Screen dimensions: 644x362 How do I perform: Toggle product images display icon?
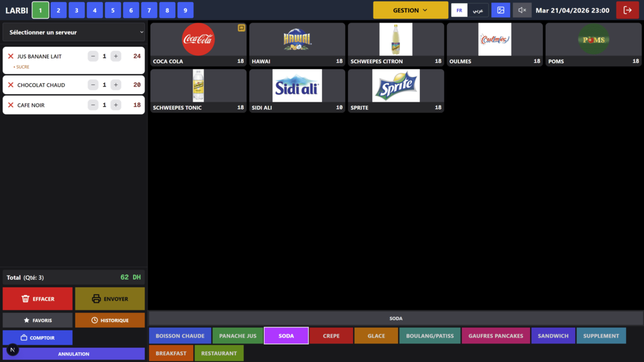[x=500, y=10]
